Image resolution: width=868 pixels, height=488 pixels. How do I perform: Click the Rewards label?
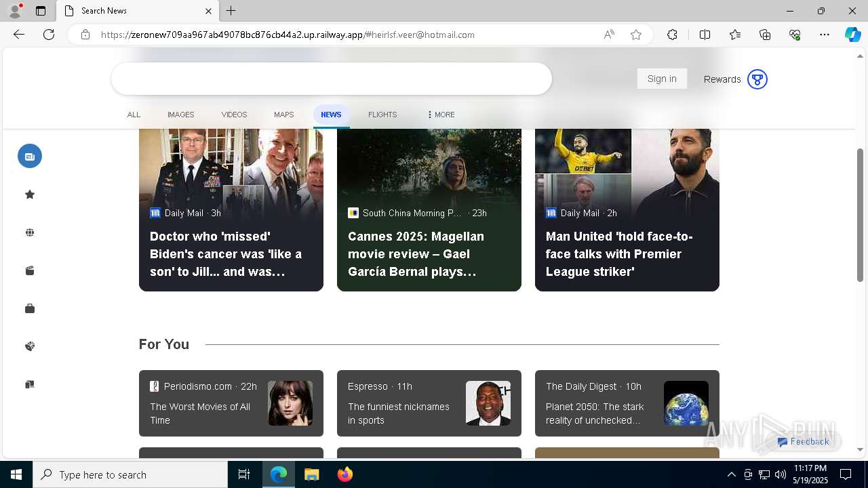click(x=722, y=79)
